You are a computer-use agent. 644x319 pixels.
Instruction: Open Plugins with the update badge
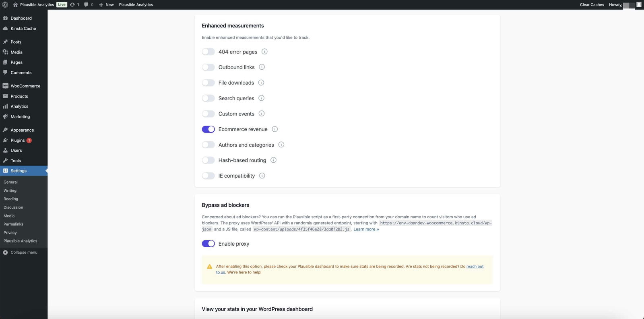click(x=18, y=141)
